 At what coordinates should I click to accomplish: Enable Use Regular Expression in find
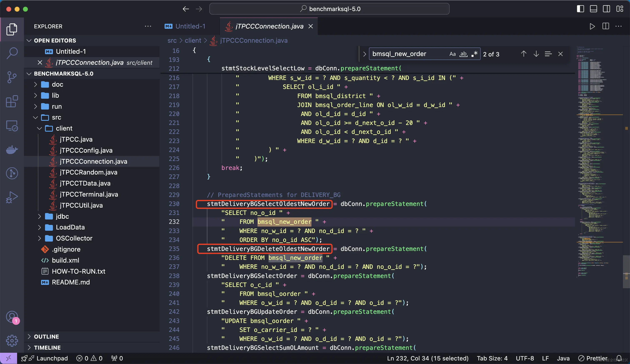(474, 54)
